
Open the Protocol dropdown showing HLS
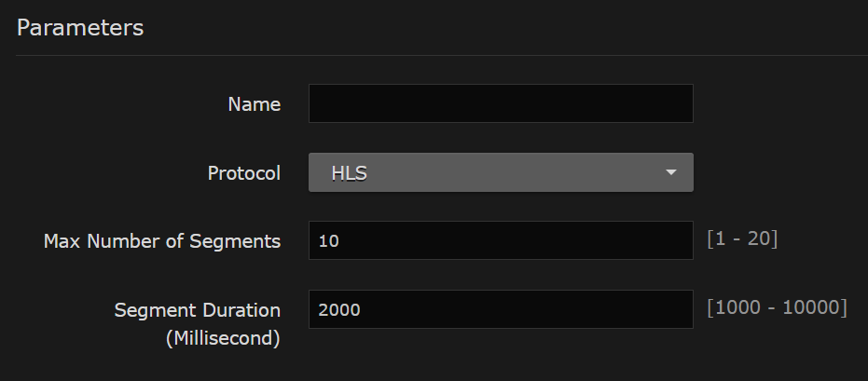pyautogui.click(x=501, y=173)
